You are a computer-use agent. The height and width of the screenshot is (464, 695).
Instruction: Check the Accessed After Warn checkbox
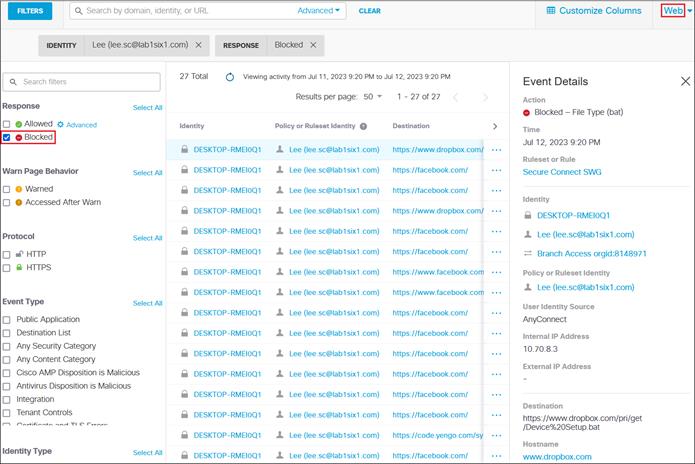click(x=6, y=203)
